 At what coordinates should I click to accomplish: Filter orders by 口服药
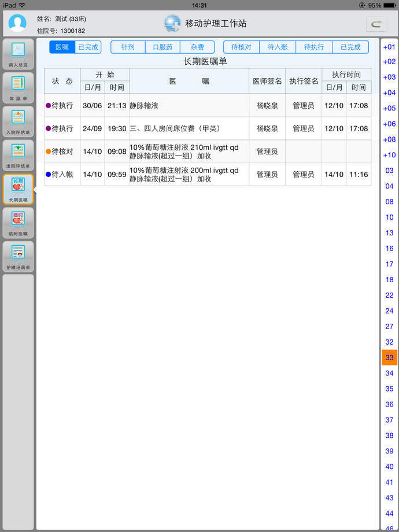coord(162,47)
